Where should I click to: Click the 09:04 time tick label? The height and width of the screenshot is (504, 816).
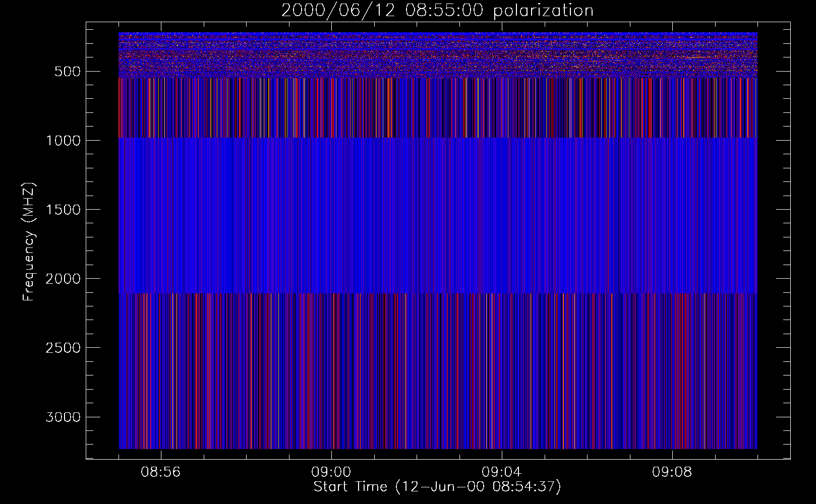click(x=502, y=472)
